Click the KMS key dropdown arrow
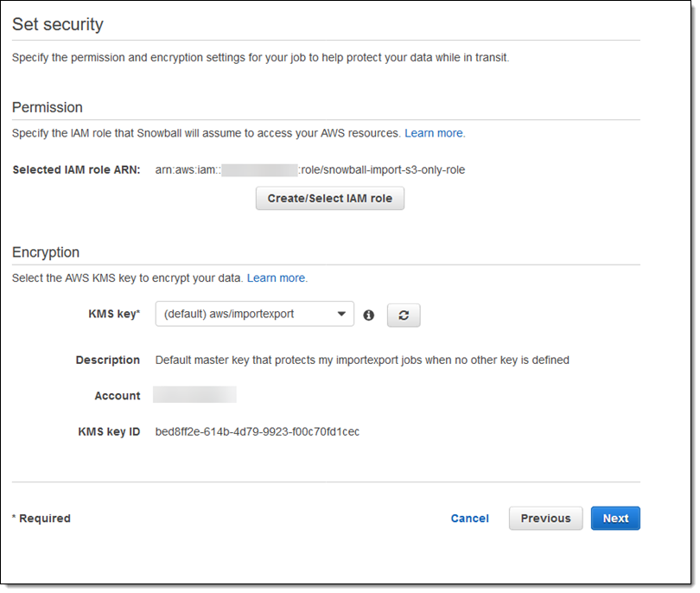 click(342, 314)
